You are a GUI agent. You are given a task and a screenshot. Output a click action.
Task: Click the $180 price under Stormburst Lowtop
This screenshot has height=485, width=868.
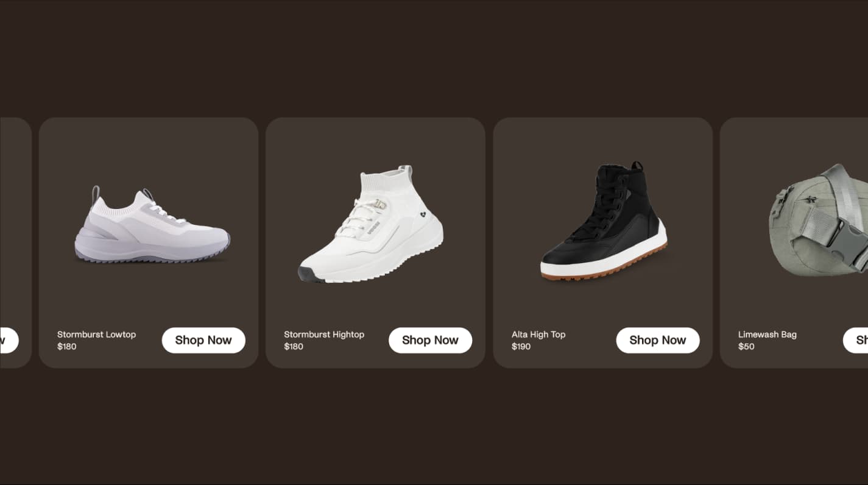pyautogui.click(x=66, y=347)
